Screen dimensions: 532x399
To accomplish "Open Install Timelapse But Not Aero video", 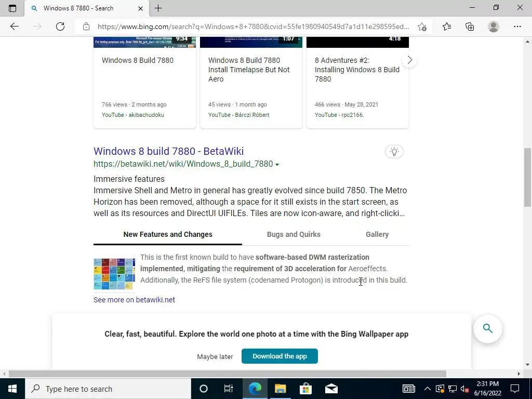I will point(249,70).
